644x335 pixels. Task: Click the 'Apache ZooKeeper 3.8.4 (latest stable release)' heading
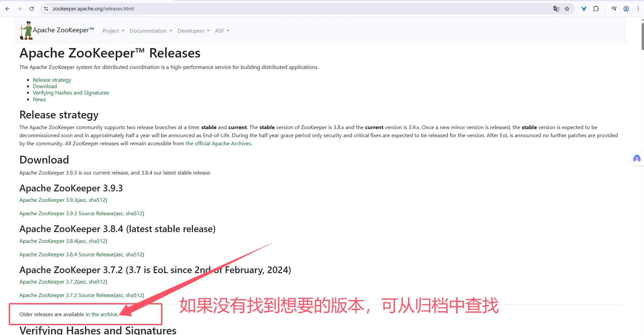coord(117,229)
